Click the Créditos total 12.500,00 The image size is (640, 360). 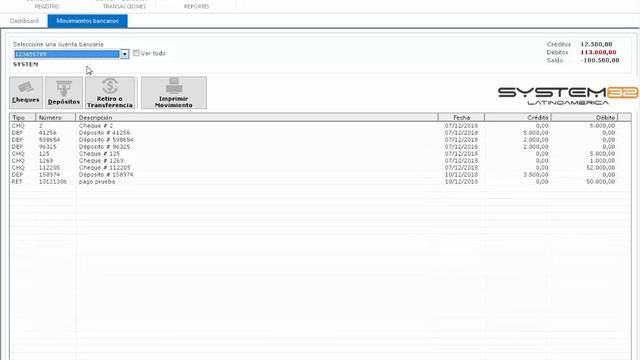click(596, 44)
